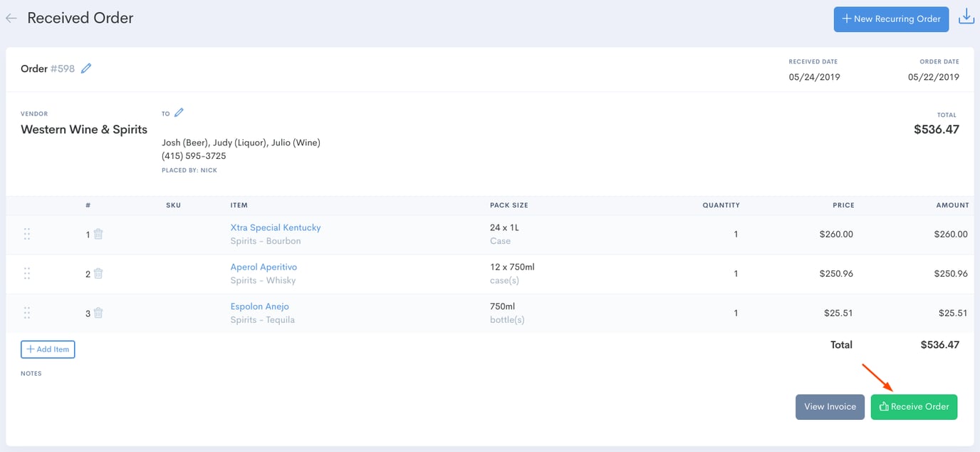
Task: Open the Aperol Aperitivo item link
Action: pyautogui.click(x=264, y=267)
